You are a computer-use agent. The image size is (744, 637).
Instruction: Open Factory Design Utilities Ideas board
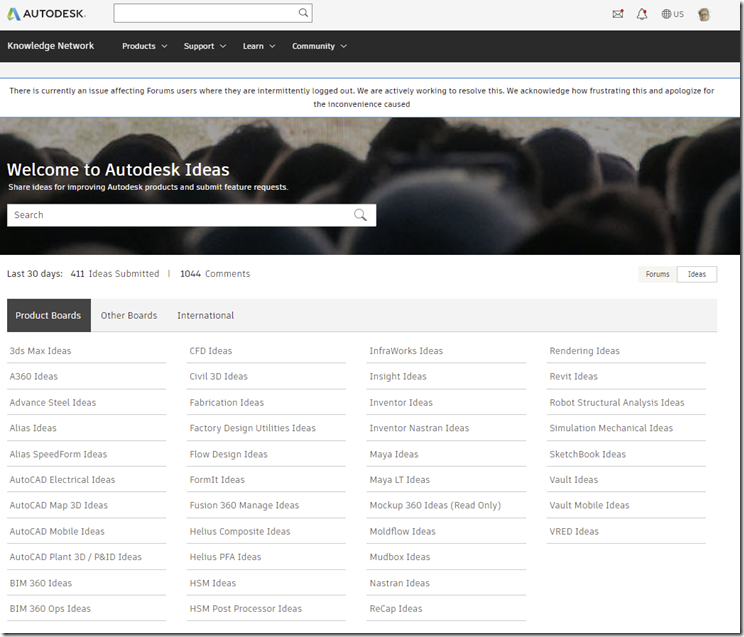(252, 428)
